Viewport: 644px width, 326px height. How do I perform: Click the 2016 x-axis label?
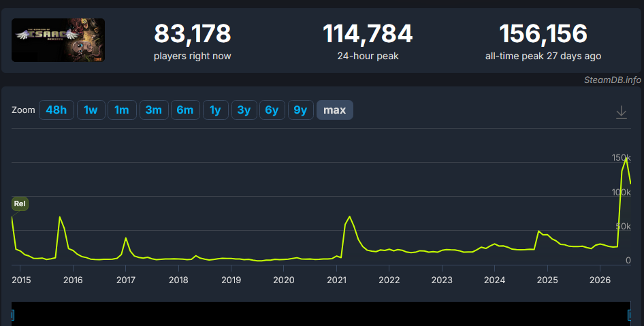pos(73,280)
